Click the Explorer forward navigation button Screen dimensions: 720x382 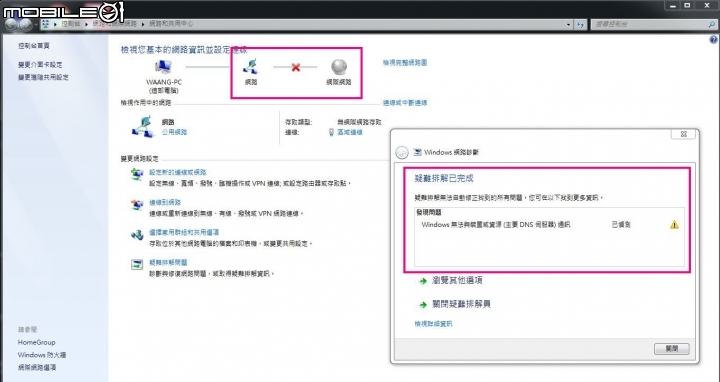pos(26,24)
